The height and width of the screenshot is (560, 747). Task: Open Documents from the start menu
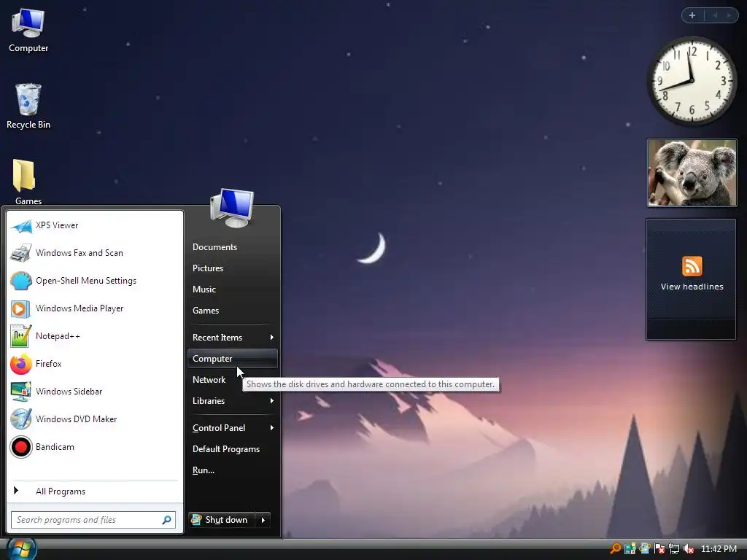pyautogui.click(x=233, y=247)
